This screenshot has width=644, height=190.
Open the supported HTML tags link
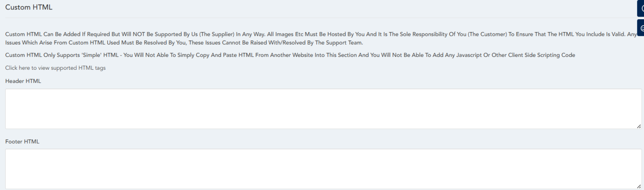click(x=55, y=68)
